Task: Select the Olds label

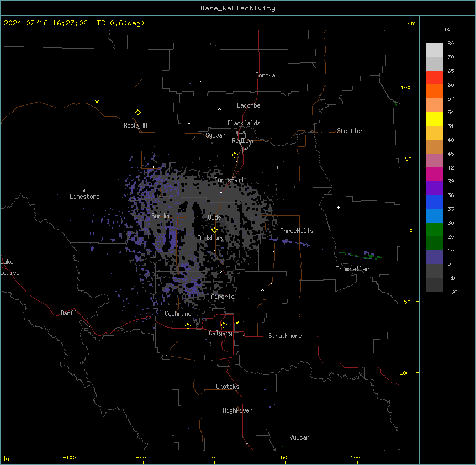Action: [x=214, y=218]
